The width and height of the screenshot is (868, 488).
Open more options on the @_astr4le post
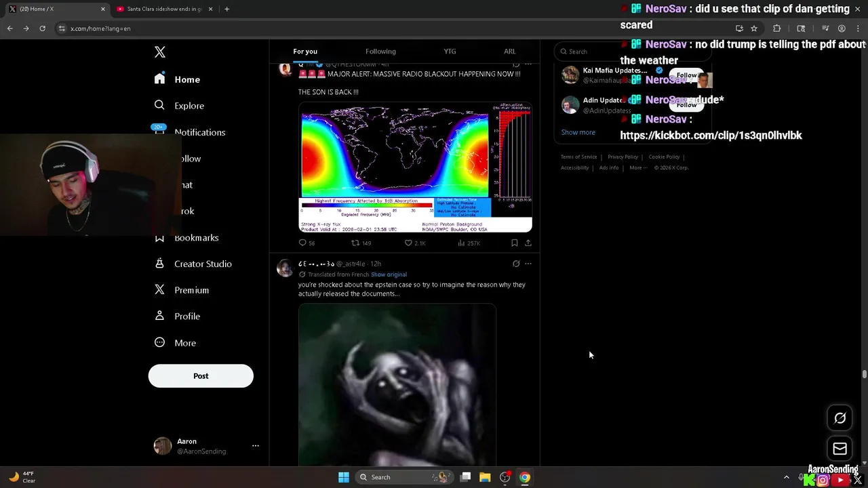click(528, 264)
